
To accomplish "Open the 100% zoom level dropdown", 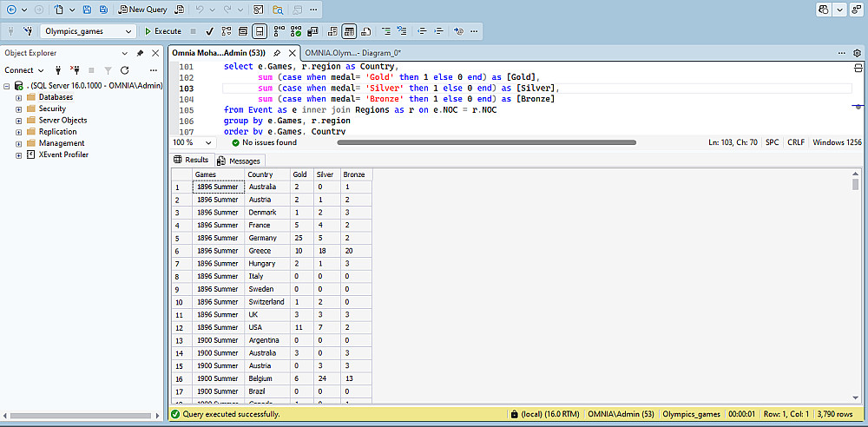I will pos(208,142).
